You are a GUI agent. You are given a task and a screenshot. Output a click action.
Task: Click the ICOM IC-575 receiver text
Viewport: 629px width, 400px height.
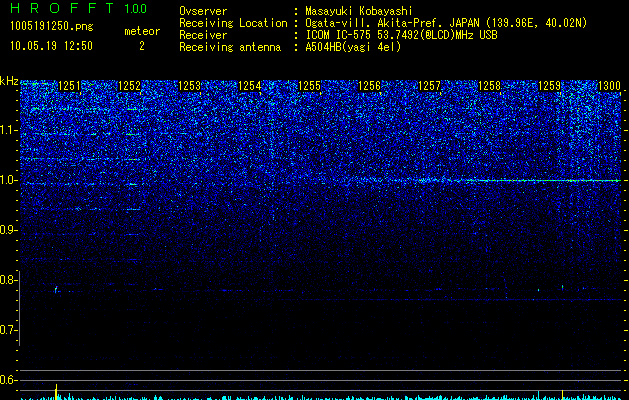pos(401,35)
